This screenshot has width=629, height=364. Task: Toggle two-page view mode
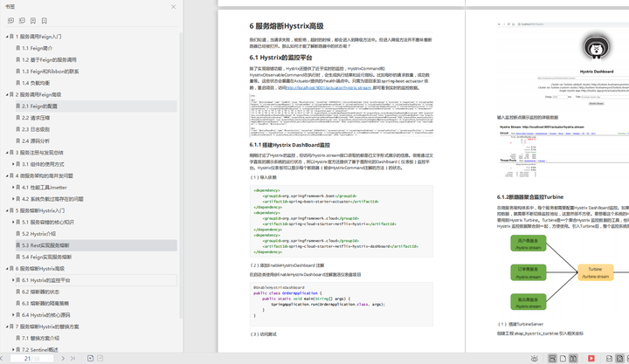(574, 359)
